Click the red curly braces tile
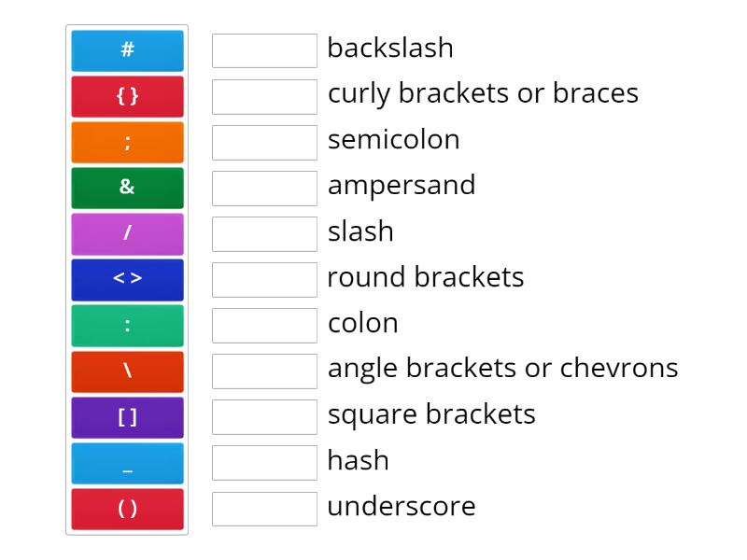747x560 pixels. point(127,96)
